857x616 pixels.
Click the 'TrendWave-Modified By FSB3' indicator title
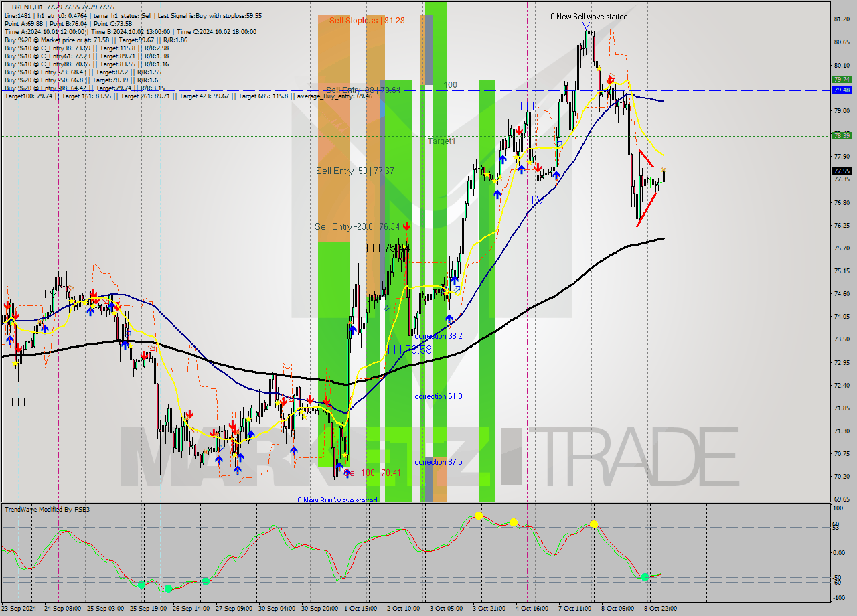pos(47,510)
